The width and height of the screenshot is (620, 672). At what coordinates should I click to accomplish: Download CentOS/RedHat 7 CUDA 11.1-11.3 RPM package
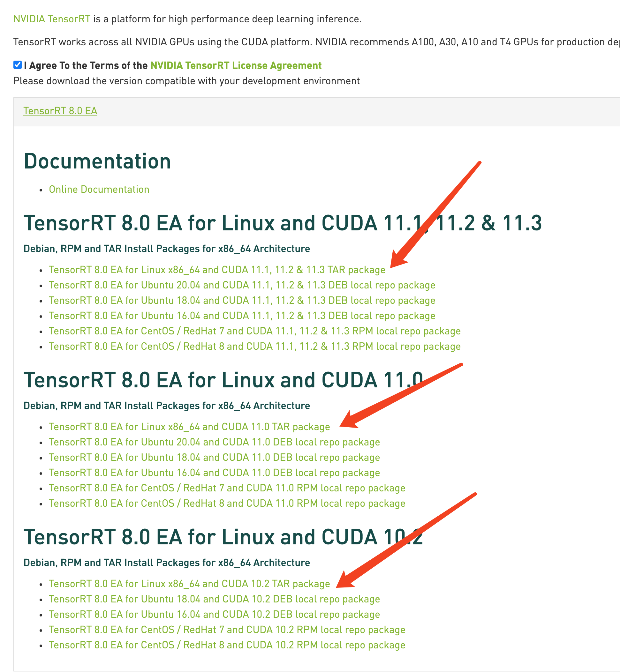click(254, 331)
